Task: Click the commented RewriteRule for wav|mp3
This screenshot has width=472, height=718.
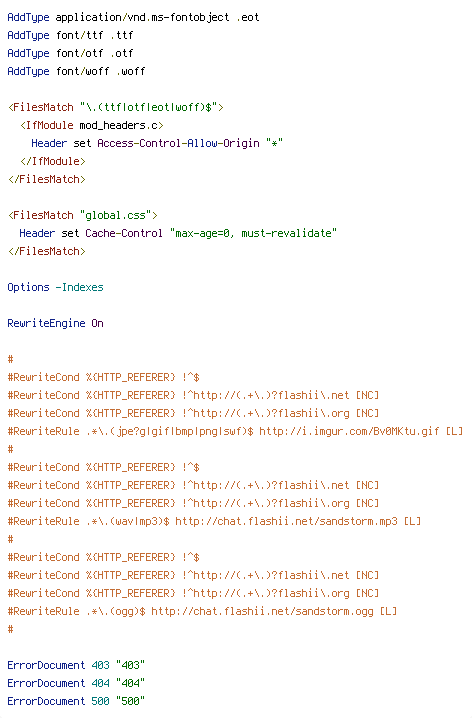Action: click(214, 521)
